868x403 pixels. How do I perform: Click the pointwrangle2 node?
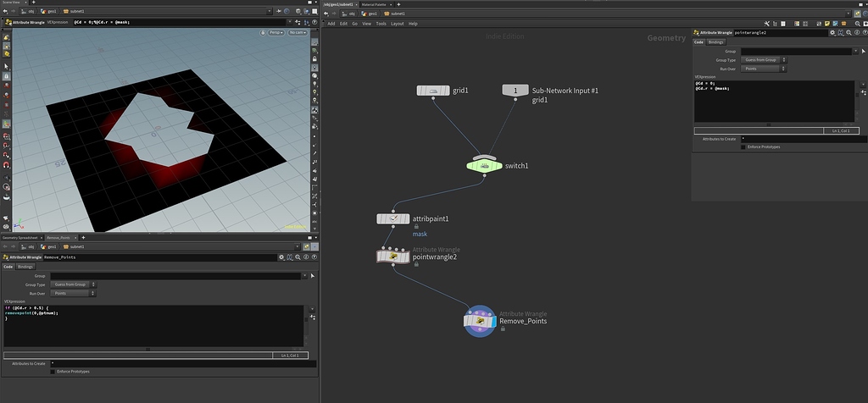click(392, 256)
